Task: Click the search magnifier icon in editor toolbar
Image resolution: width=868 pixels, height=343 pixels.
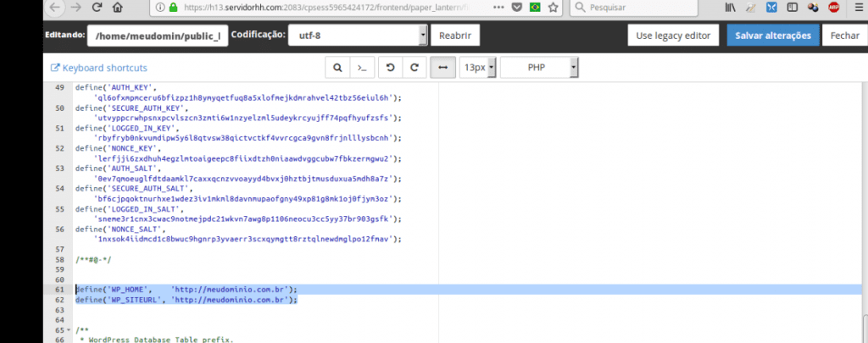Action: tap(337, 68)
